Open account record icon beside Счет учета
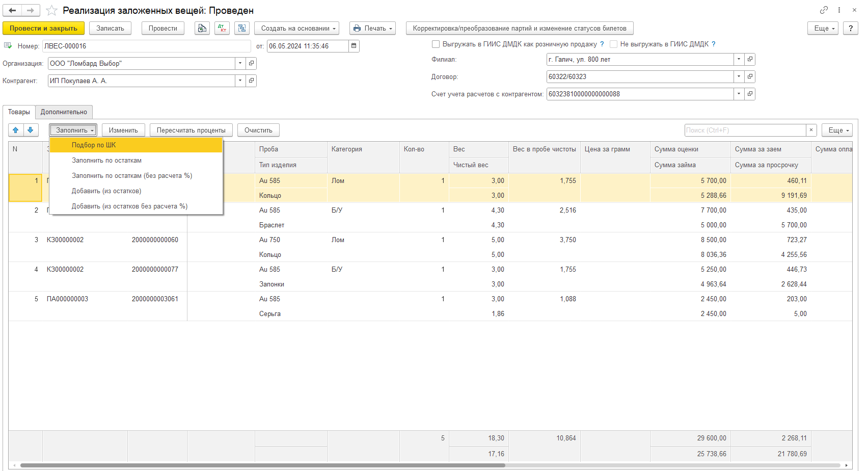The image size is (868, 471). point(750,94)
